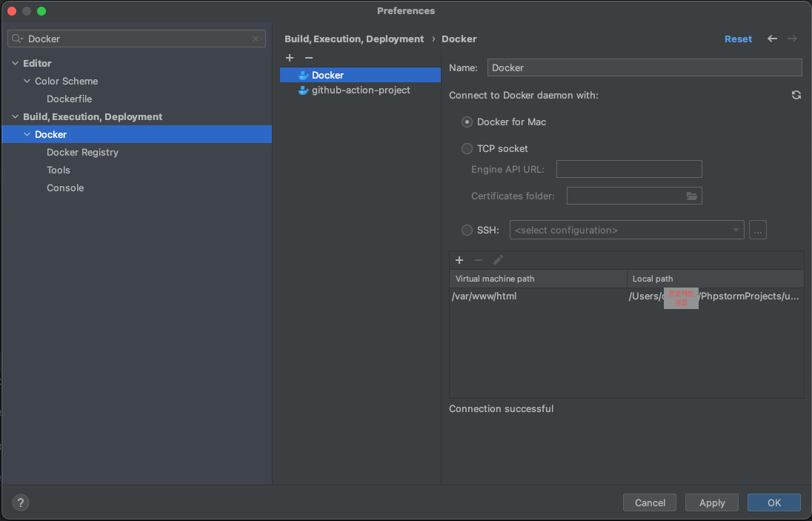Select the Docker entry in configuration list
The image size is (812, 521).
tap(360, 76)
